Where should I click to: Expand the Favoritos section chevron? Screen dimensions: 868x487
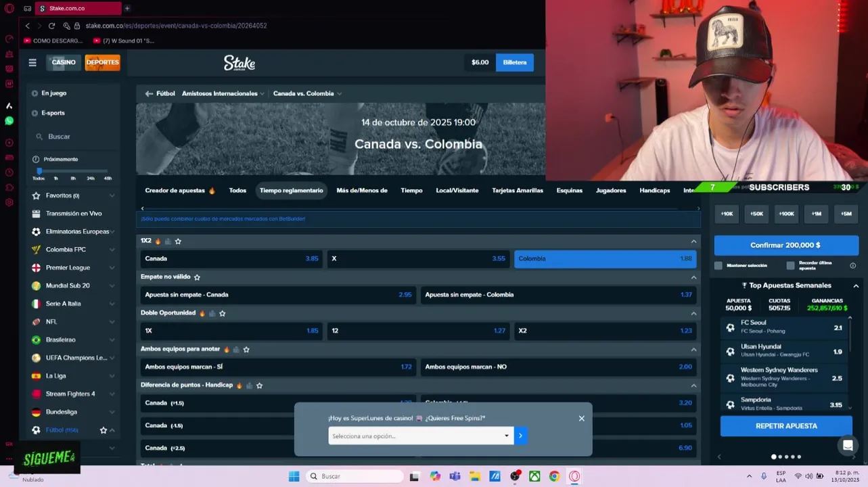point(112,195)
